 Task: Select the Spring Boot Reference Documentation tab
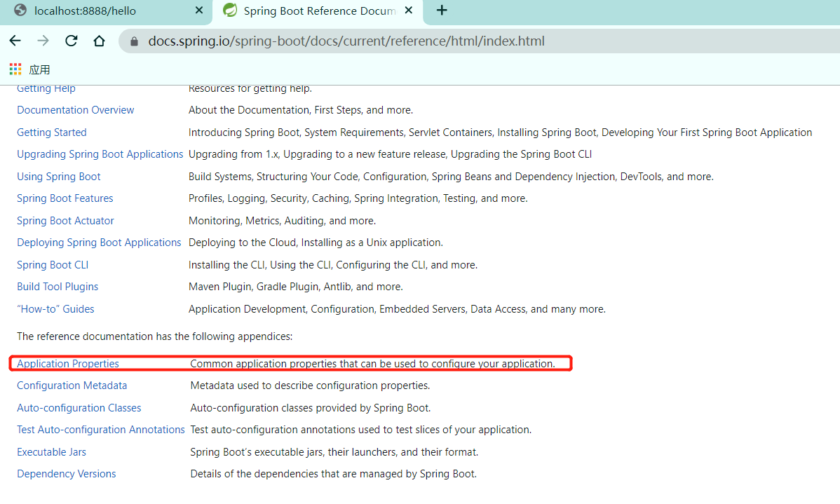(x=318, y=11)
